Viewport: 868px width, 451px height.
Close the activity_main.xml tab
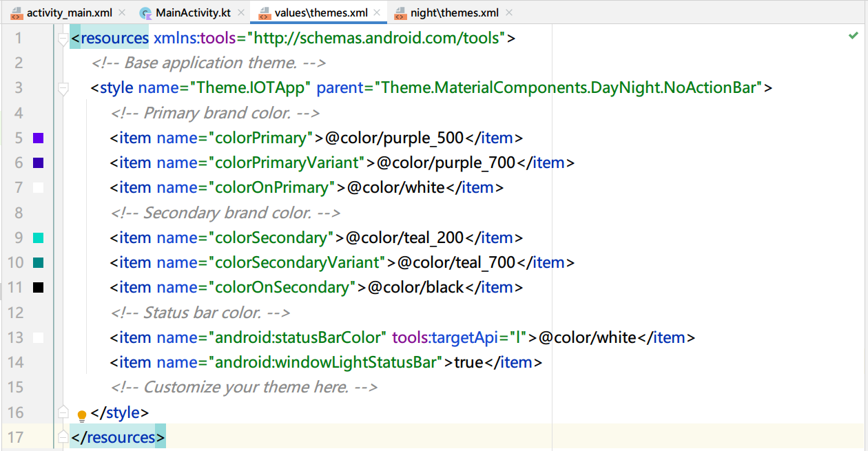[x=122, y=12]
